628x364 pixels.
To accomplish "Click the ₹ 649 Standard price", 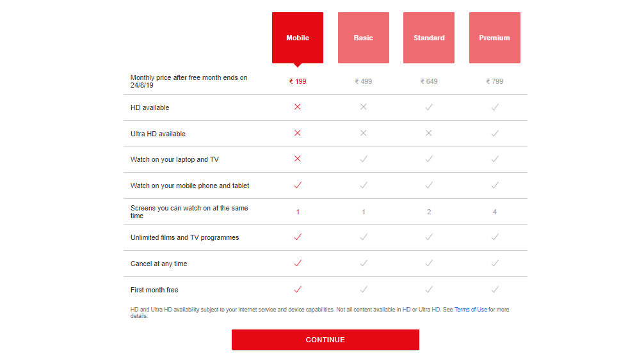I will (429, 81).
